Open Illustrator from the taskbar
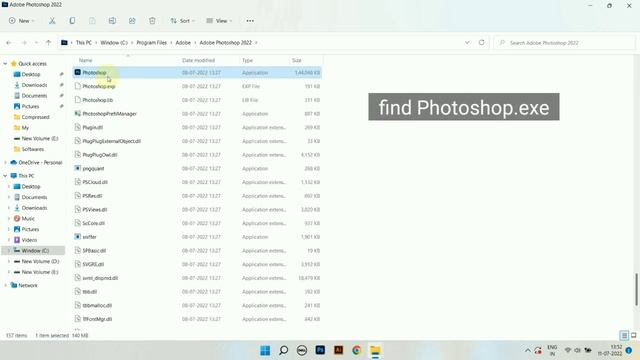 338,350
